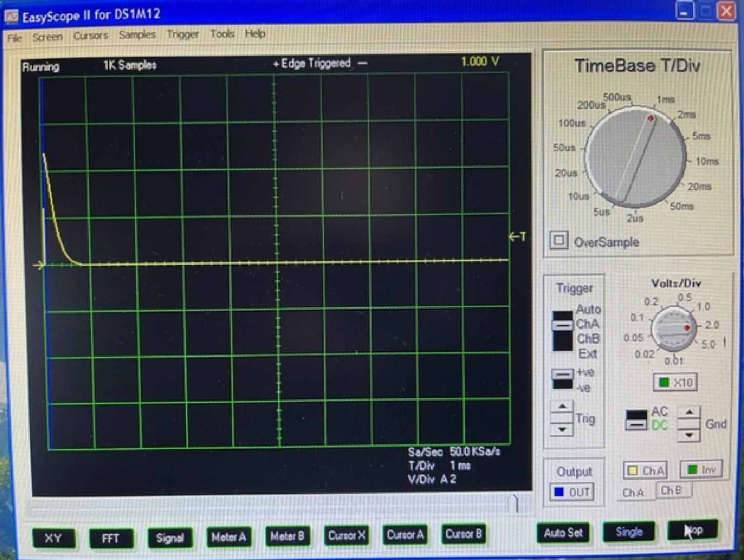Switch to the Ch A tab
This screenshot has height=560, width=744.
tap(633, 492)
